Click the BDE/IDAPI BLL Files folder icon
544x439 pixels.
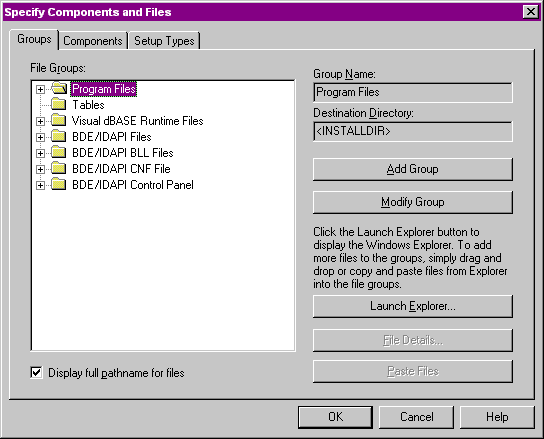point(59,152)
